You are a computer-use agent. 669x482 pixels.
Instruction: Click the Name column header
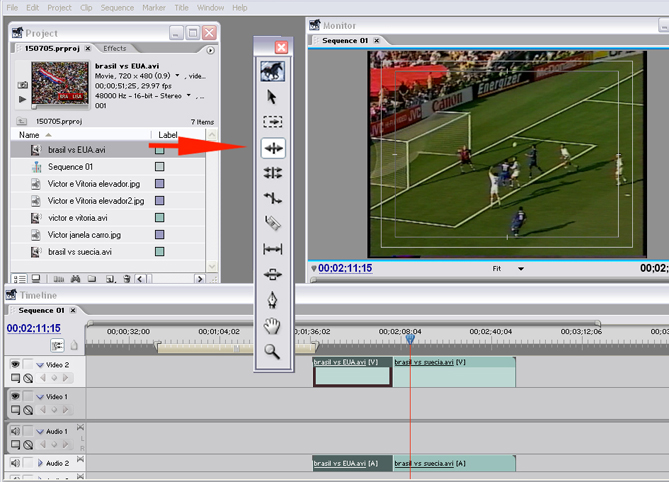pos(30,134)
